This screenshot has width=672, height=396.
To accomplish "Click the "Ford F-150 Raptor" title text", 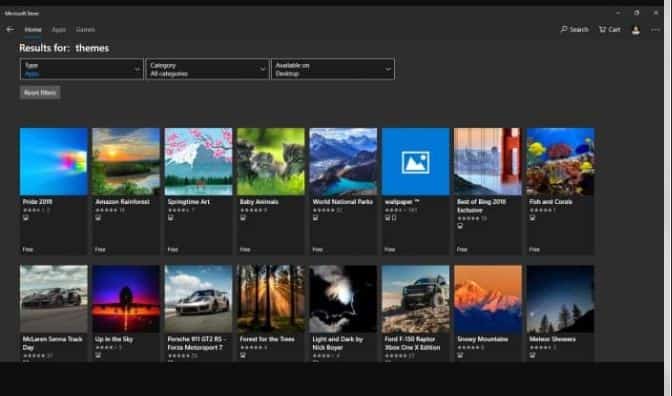I will [x=412, y=343].
